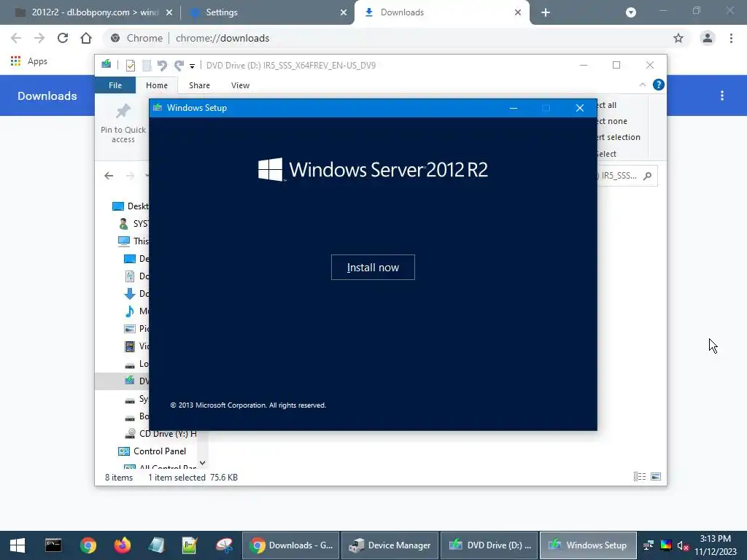Select the Desktop item in navigation tree
Screen dimensions: 747x560
click(130, 206)
